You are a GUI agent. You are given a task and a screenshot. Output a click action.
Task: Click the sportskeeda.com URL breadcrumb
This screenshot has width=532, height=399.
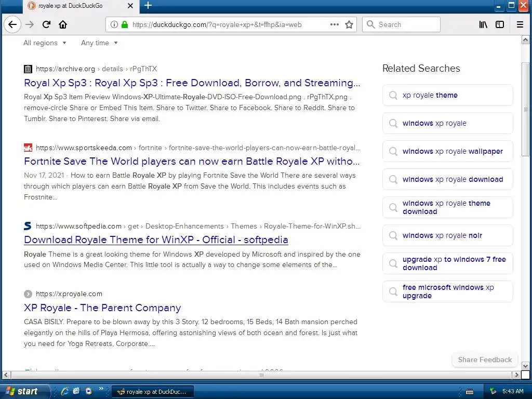pyautogui.click(x=198, y=148)
